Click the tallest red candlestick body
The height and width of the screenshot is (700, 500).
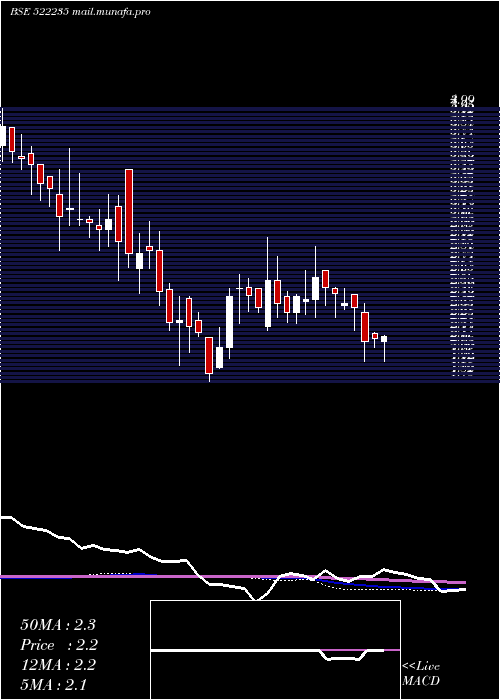click(129, 212)
